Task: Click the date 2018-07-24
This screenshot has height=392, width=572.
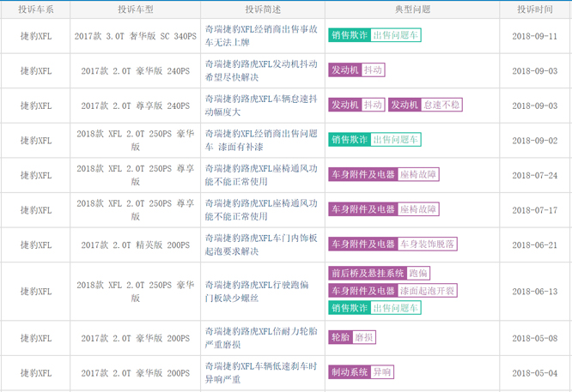Action: pyautogui.click(x=535, y=176)
